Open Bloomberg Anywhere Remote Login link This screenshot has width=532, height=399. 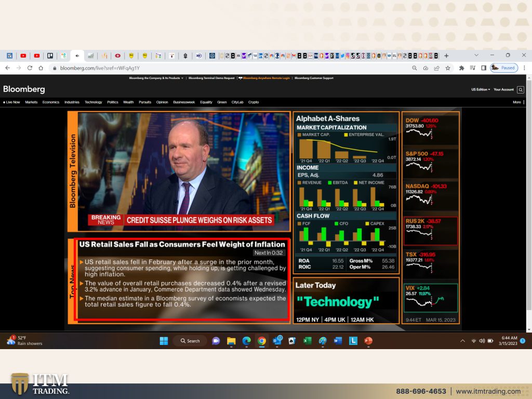coord(264,78)
